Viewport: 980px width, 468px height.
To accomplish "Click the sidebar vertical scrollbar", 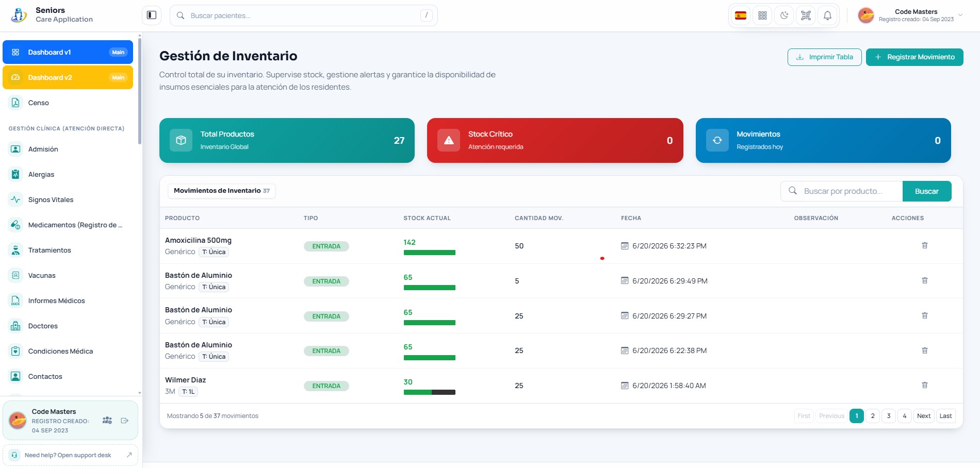I will [x=140, y=91].
